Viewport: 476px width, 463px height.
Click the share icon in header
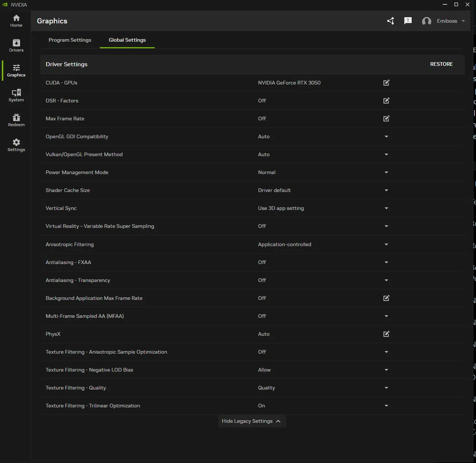tap(390, 21)
